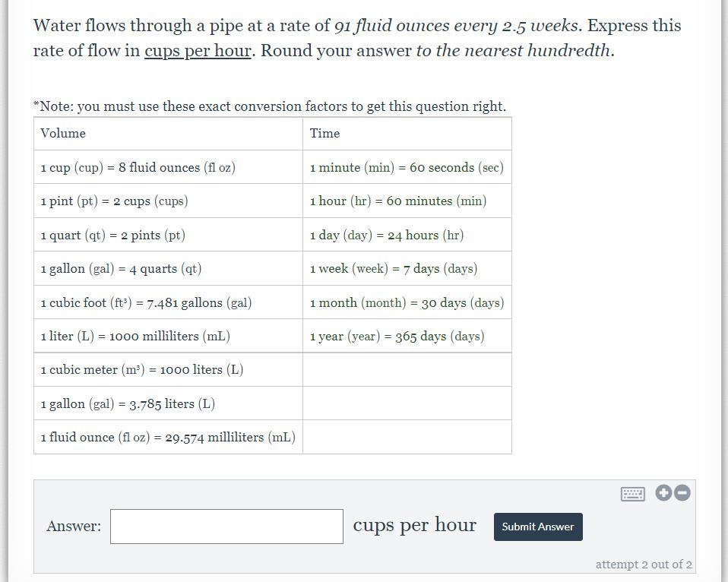728x582 pixels.
Task: Click the "1 fluid ounce = 29.574 milliliters" cell
Action: 168,438
